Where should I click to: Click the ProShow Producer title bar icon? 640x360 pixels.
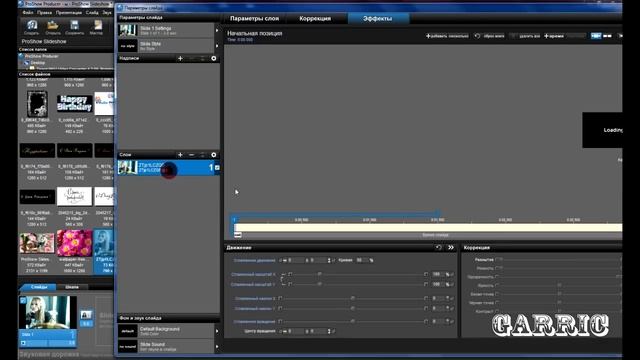(21, 4)
